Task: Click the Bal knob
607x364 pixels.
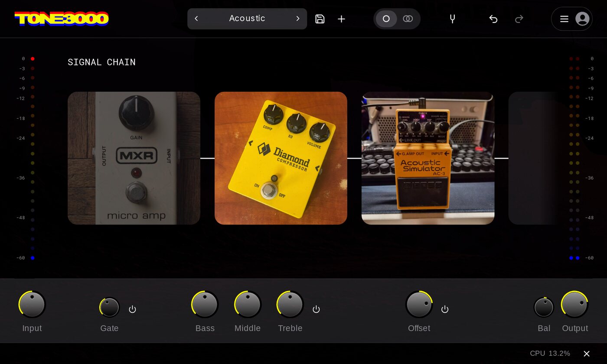Action: pos(544,307)
